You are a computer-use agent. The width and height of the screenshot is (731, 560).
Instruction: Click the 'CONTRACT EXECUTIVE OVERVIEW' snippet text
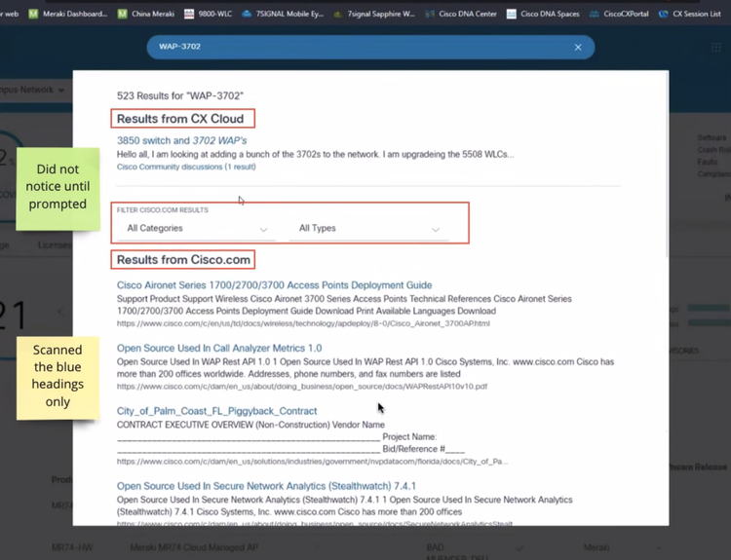coord(250,425)
